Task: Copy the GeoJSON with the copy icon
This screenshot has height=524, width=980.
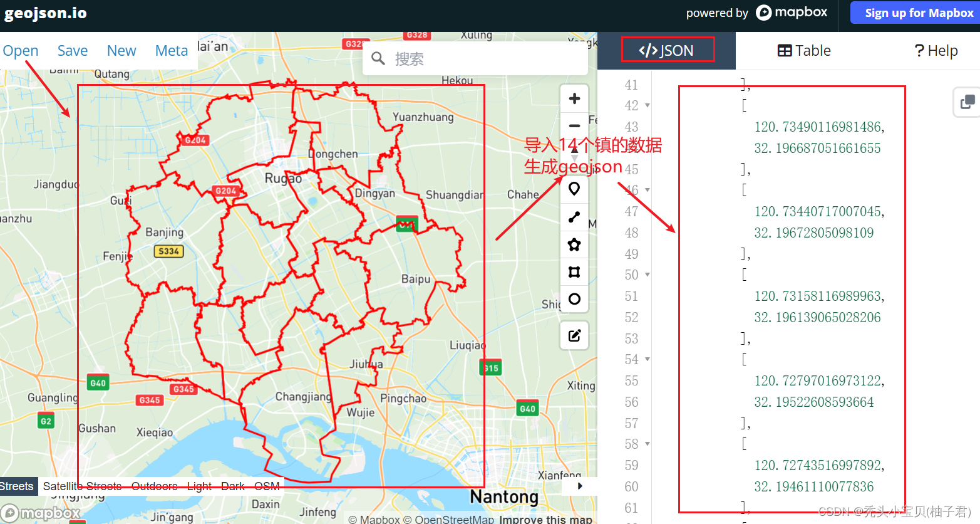Action: (966, 102)
